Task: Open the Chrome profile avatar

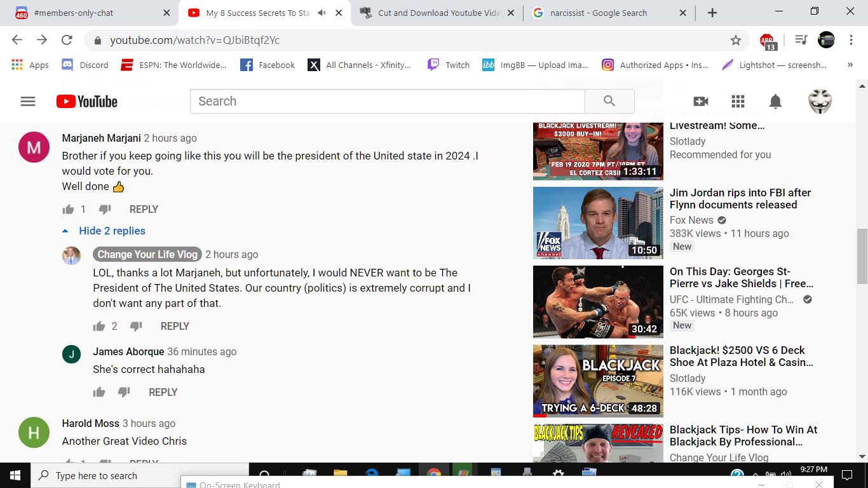Action: pyautogui.click(x=826, y=40)
